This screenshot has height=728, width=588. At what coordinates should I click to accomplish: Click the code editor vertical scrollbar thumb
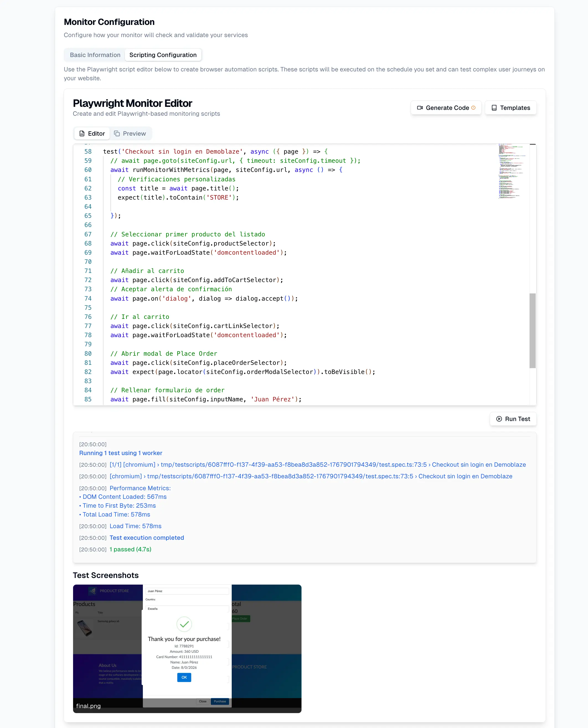(532, 330)
